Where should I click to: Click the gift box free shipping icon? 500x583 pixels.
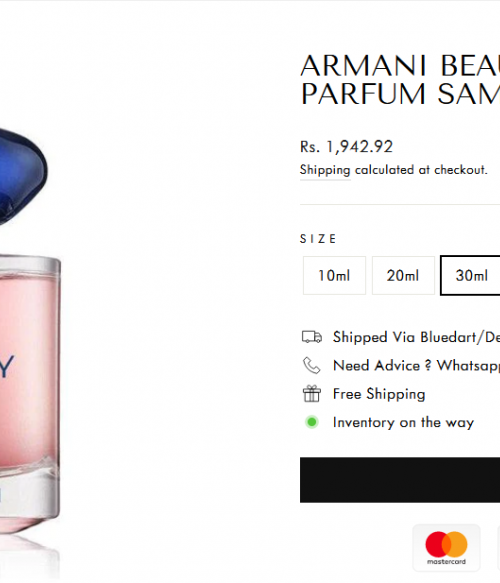[312, 394]
